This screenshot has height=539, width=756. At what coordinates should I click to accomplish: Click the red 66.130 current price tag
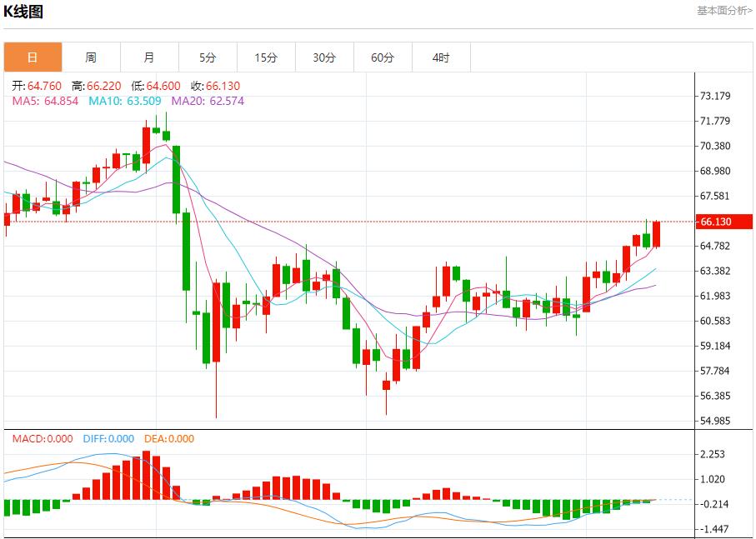coord(715,222)
